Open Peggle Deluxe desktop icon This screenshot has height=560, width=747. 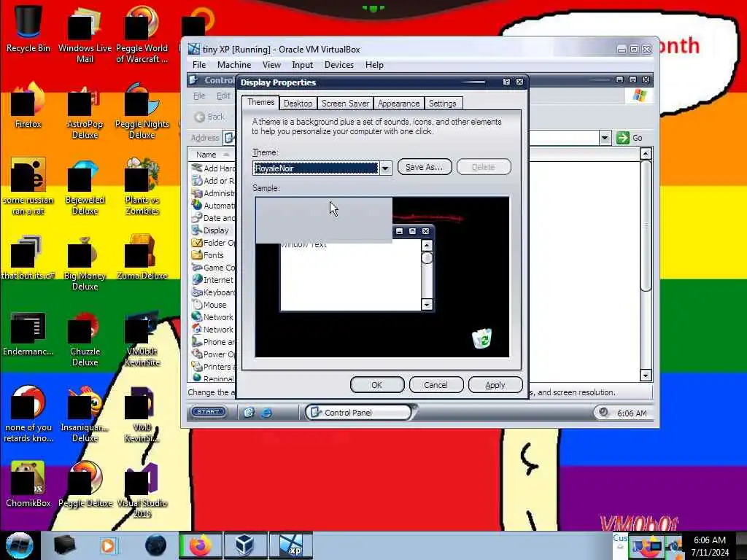[x=85, y=483]
